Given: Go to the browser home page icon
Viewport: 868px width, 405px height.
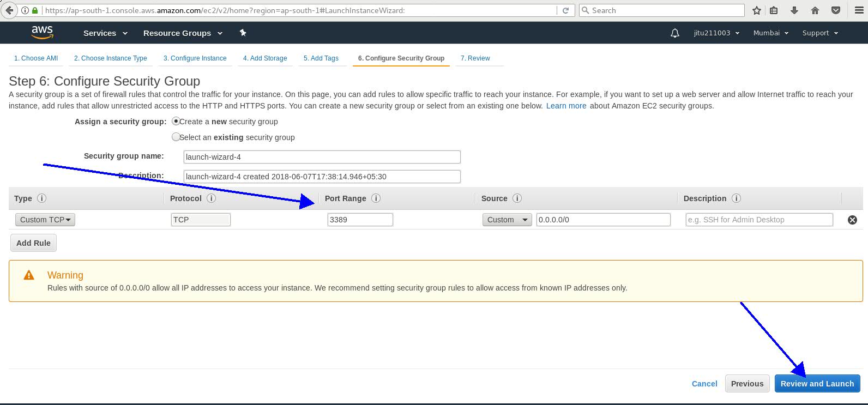Looking at the screenshot, I should pyautogui.click(x=815, y=10).
